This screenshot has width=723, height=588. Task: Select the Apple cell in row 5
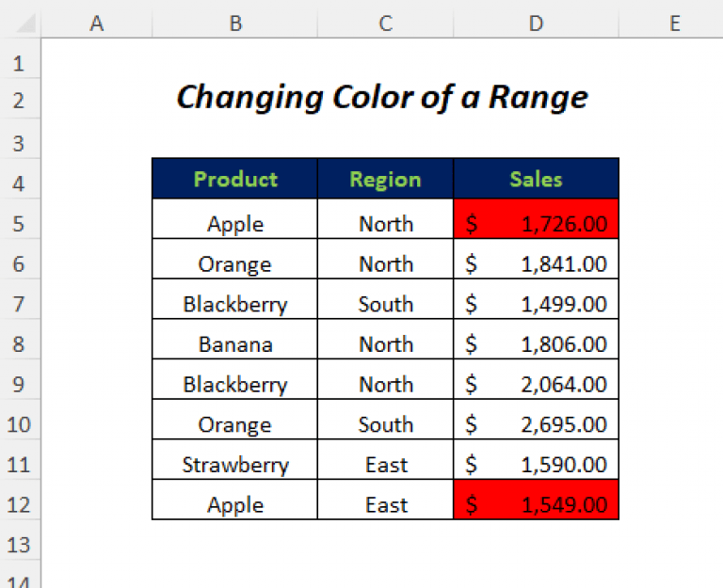tap(234, 219)
